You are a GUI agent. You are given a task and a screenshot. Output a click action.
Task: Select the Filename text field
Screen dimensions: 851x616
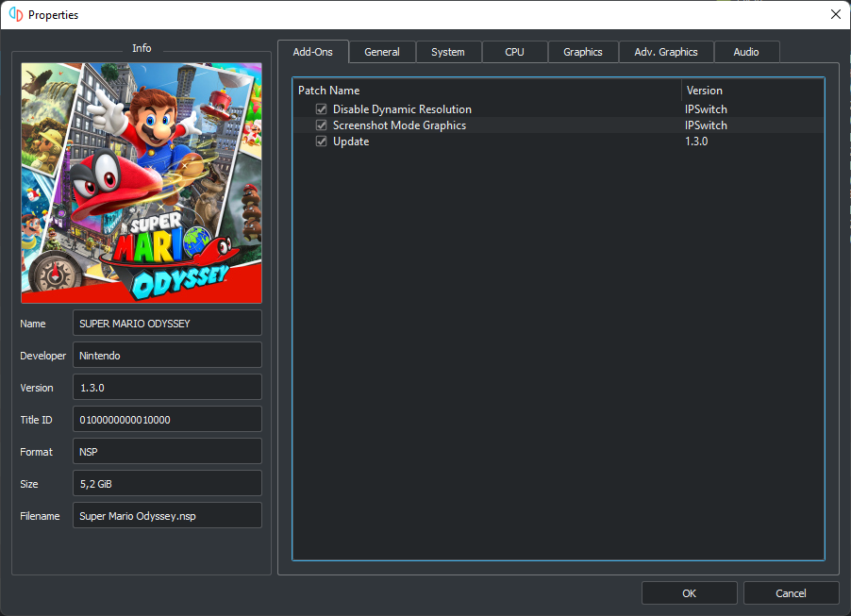click(x=167, y=516)
